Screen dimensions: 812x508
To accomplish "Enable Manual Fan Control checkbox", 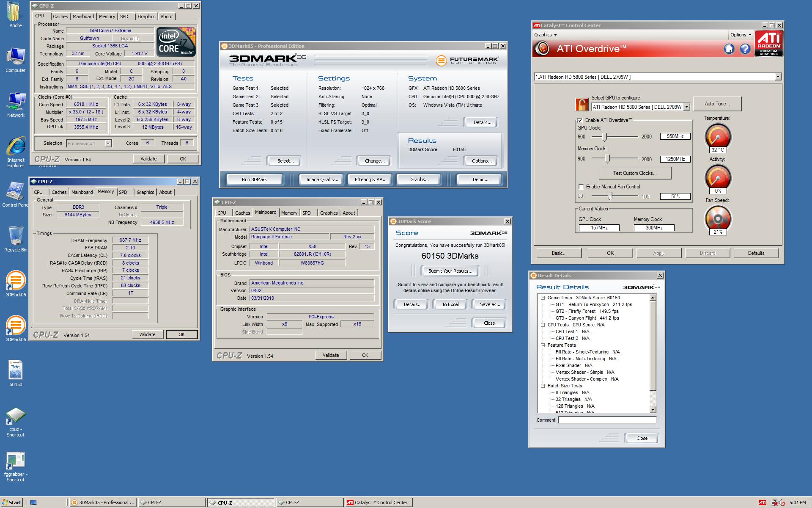I will [x=581, y=187].
